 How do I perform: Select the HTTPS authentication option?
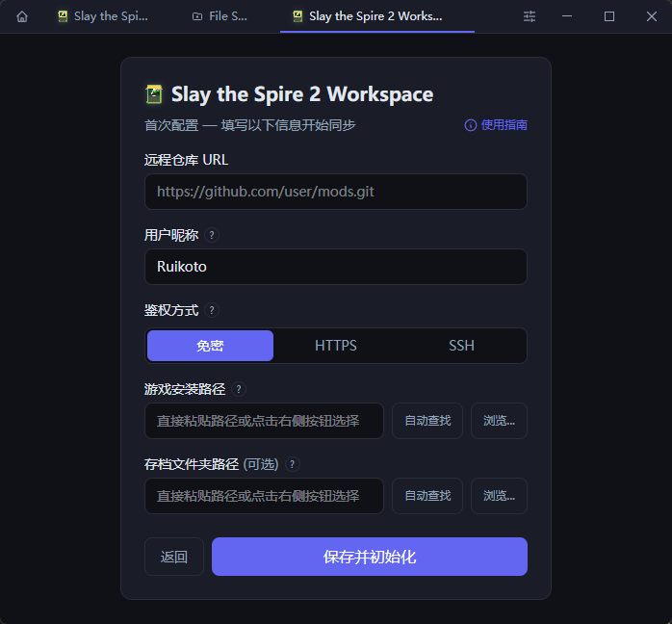[x=336, y=346]
